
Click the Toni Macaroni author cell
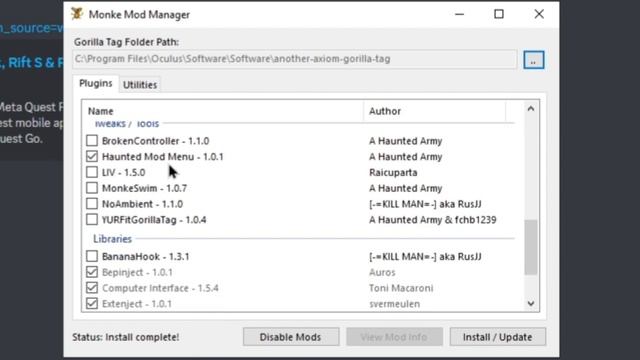coord(401,288)
